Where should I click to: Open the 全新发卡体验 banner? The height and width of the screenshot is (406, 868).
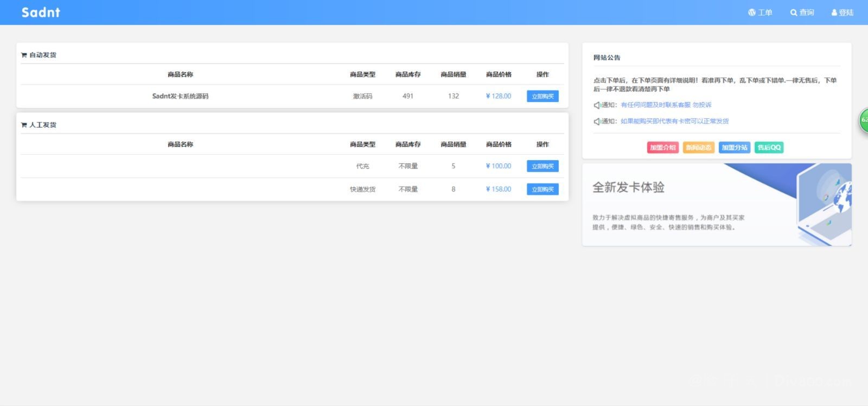(717, 205)
